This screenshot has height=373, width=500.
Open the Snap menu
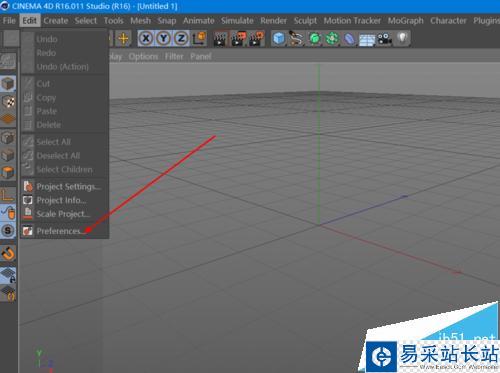(x=167, y=21)
